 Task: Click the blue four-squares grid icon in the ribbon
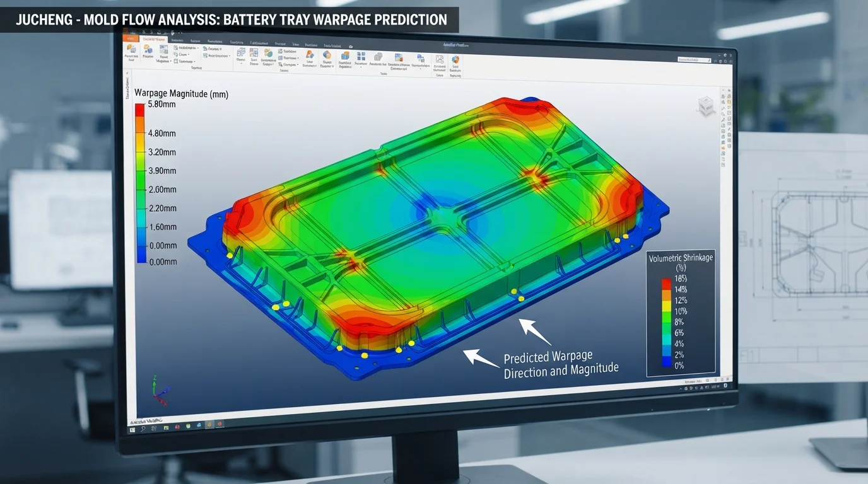point(361,55)
